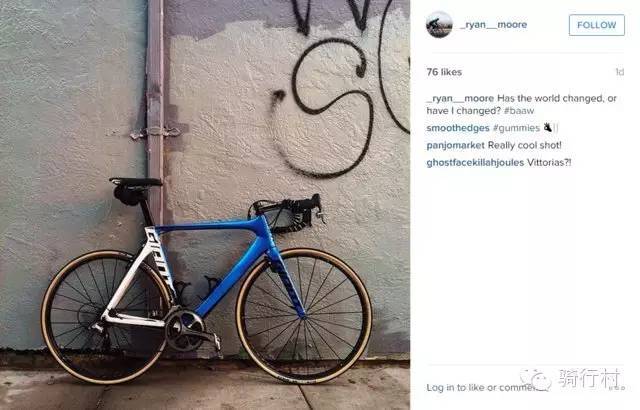Open panjomarket commenter profile
640x410 pixels.
pyautogui.click(x=456, y=145)
